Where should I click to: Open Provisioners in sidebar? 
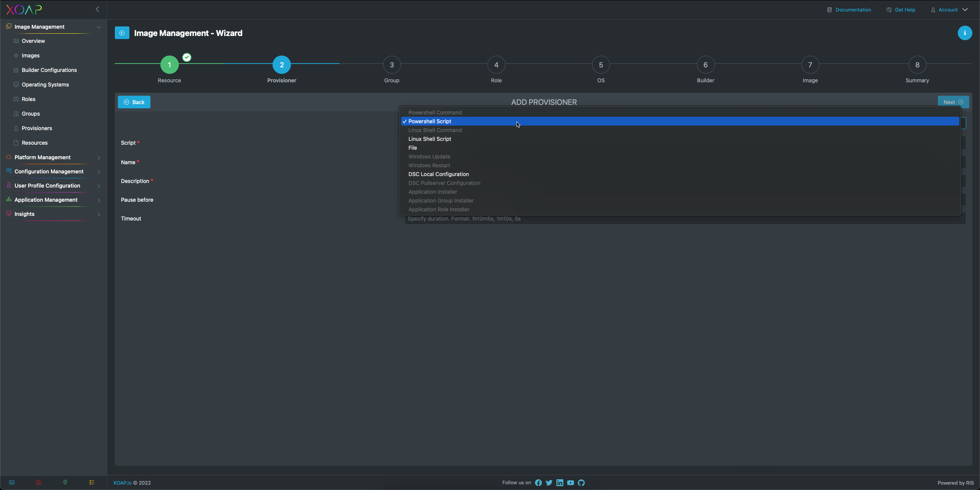(x=37, y=128)
